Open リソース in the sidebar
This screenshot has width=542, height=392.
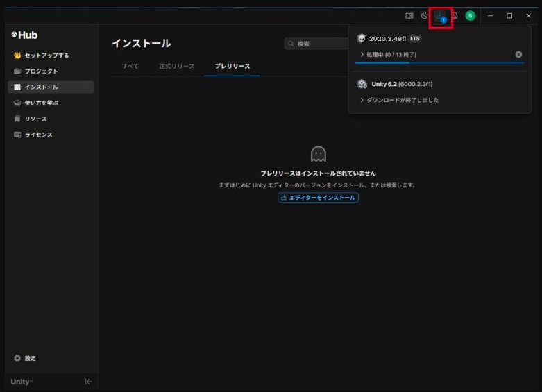35,119
